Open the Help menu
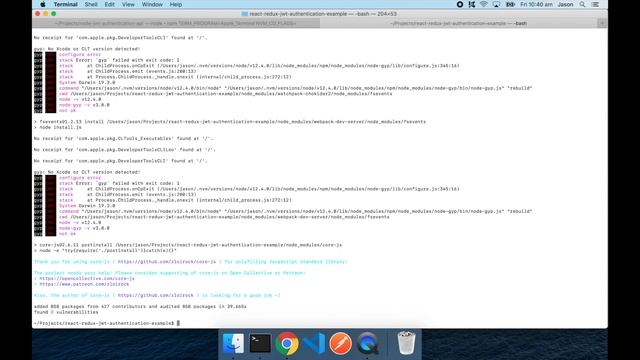The width and height of the screenshot is (640, 360). point(176,4)
